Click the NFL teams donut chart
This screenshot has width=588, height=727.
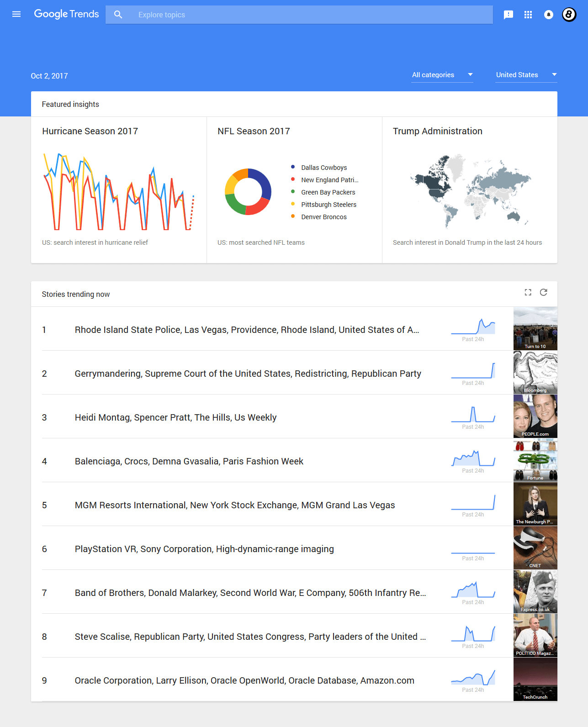coord(248,192)
